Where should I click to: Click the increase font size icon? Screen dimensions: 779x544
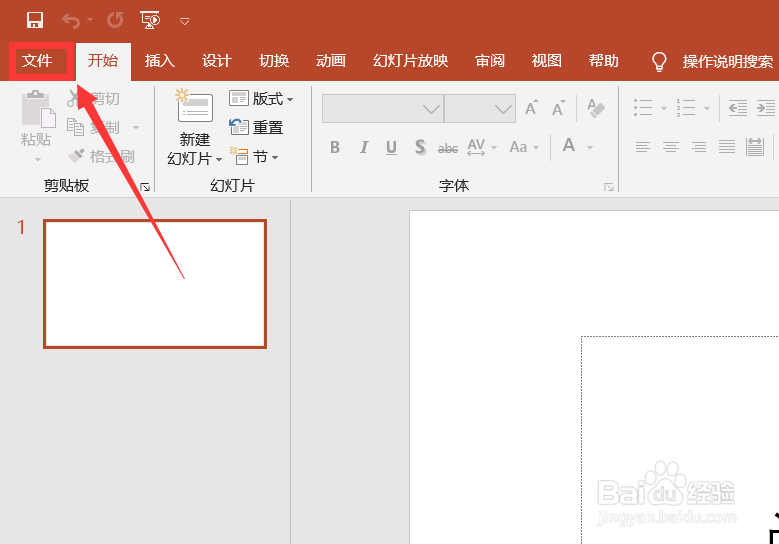tap(531, 108)
